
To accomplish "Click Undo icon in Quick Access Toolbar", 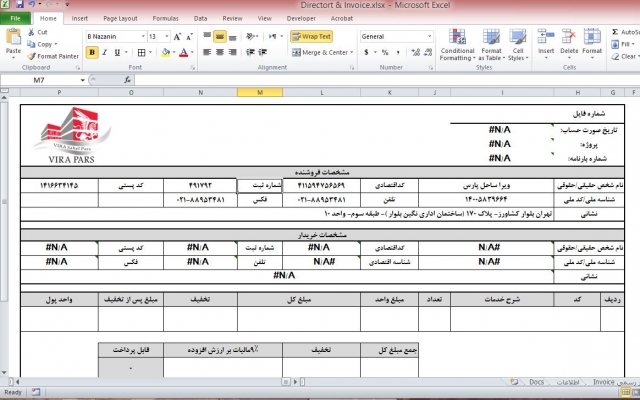I will 31,5.
